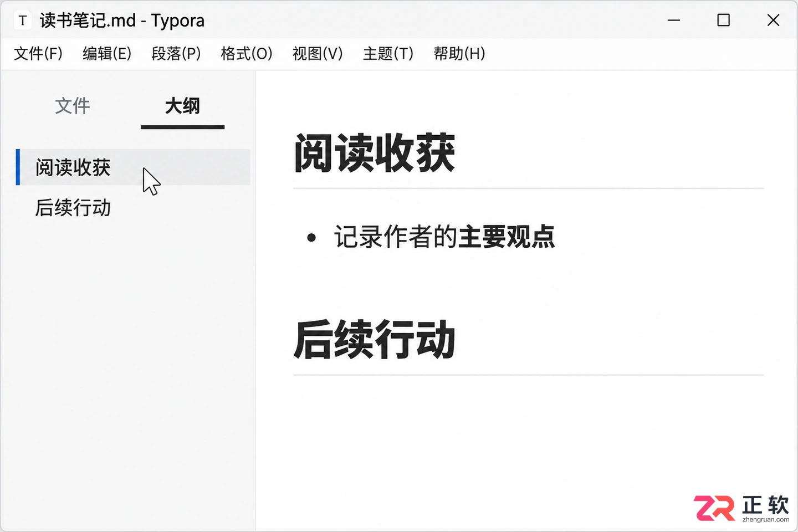The image size is (798, 532).
Task: Open the 视图(V) menu
Action: coord(318,54)
